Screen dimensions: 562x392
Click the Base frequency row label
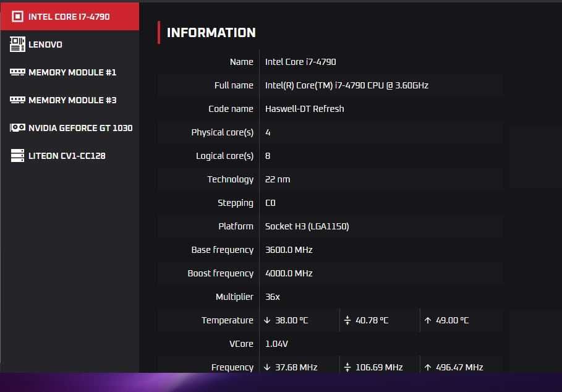[222, 250]
